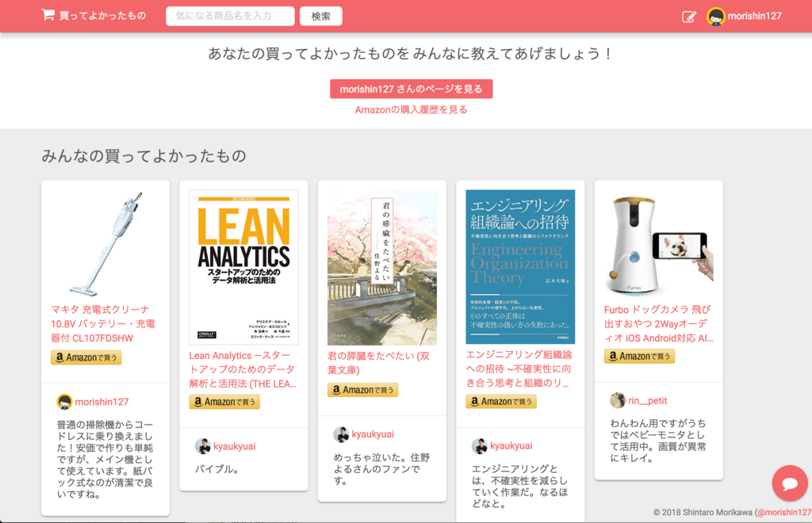The height and width of the screenshot is (523, 812).
Task: Click kyaukyuai's avatar on the Lean Analytics card
Action: tap(202, 446)
